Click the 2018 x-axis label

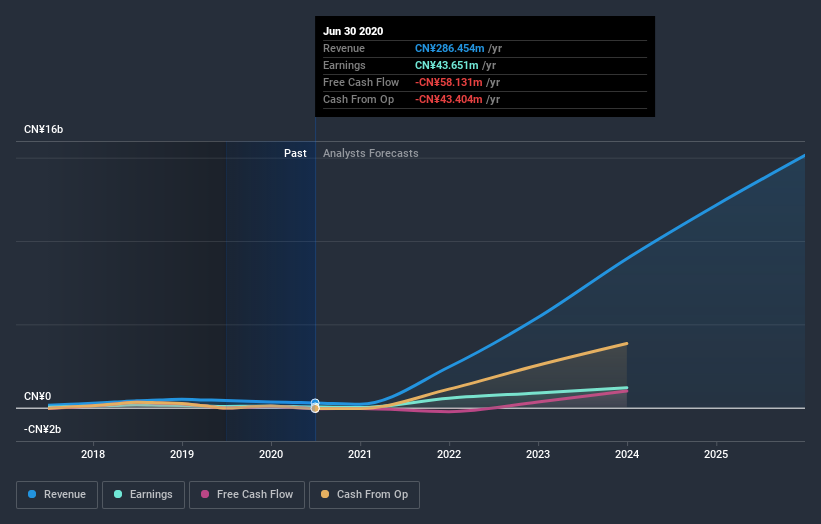[x=93, y=454]
